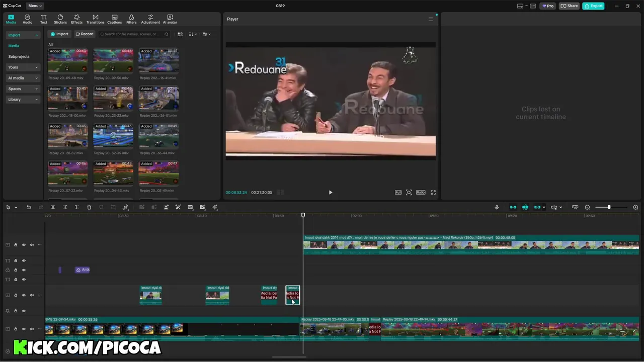Select Subprojects in the sidebar
This screenshot has height=362, width=644.
point(19,56)
